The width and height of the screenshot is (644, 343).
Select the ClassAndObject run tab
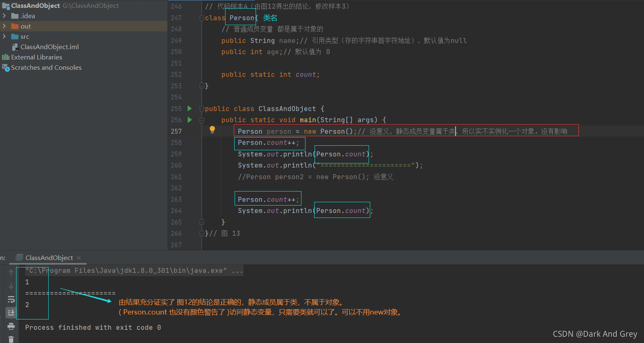49,258
